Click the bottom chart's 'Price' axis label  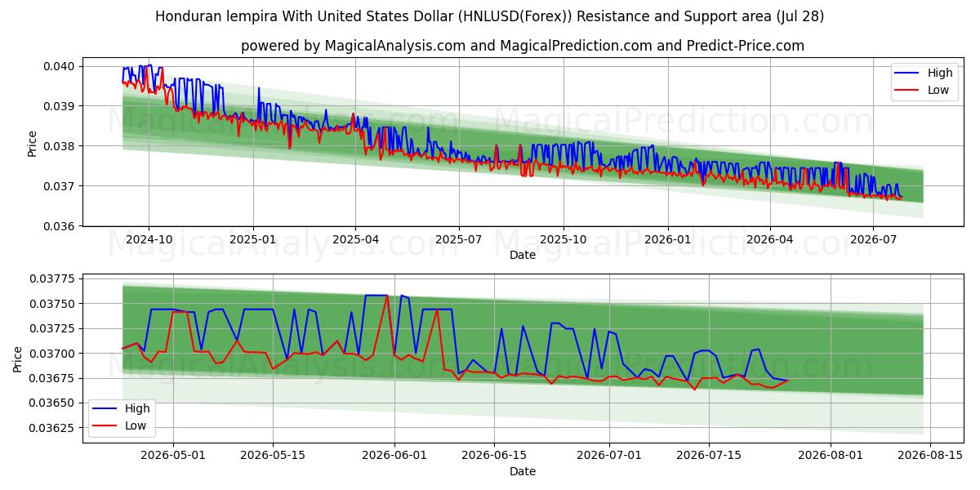[x=18, y=359]
